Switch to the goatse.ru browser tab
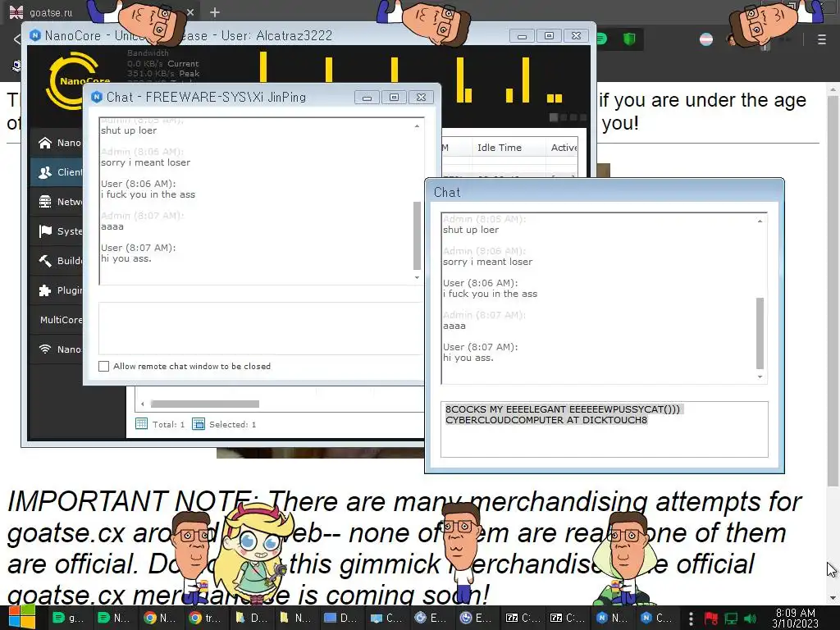This screenshot has height=630, width=840. [51, 11]
